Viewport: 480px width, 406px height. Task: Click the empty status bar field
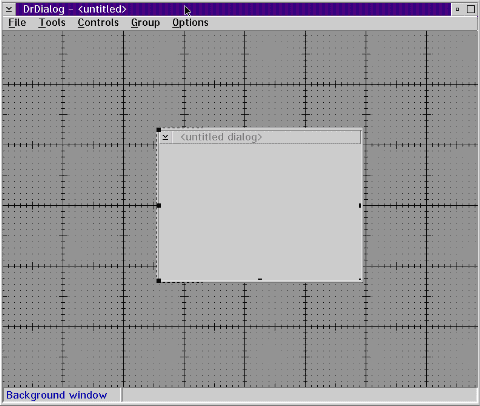coord(300,395)
